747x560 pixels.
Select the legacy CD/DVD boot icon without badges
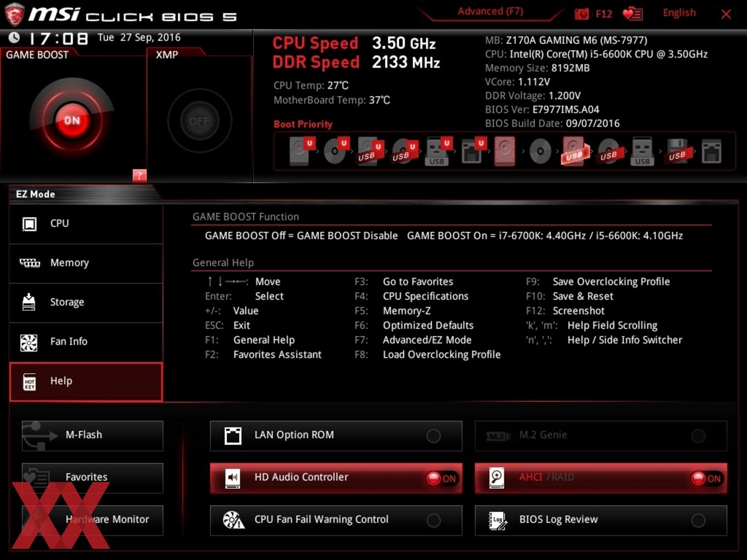click(x=540, y=151)
